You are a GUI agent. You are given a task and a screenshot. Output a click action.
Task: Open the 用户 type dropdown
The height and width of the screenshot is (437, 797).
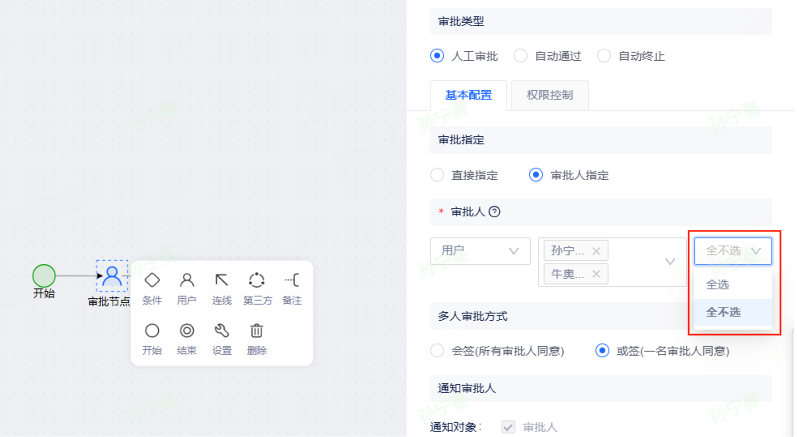480,251
